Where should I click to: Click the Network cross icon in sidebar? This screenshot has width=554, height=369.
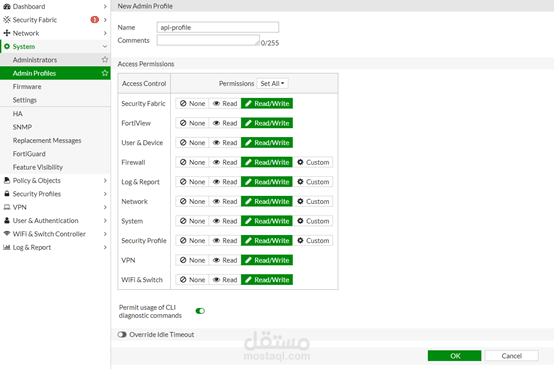(x=7, y=33)
